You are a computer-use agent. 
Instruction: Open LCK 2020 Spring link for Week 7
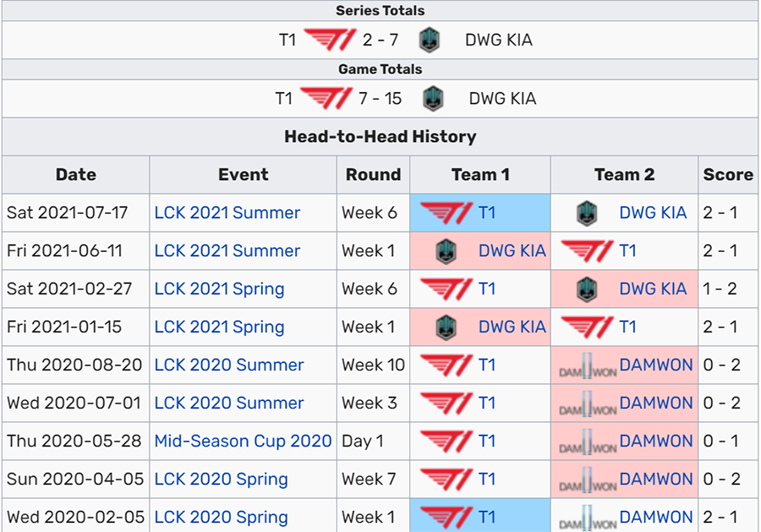[x=221, y=480]
